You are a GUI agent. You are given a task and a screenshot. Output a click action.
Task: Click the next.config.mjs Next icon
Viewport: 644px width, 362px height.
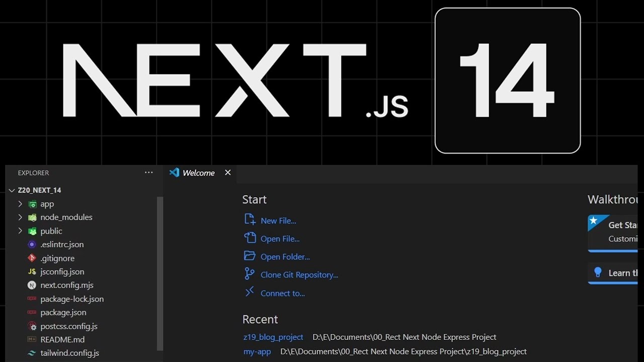[32, 285]
